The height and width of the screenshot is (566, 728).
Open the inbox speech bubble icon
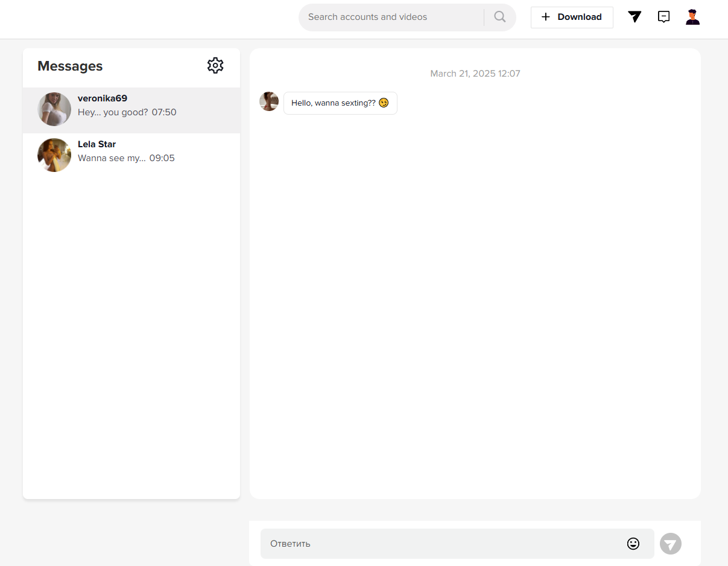663,17
